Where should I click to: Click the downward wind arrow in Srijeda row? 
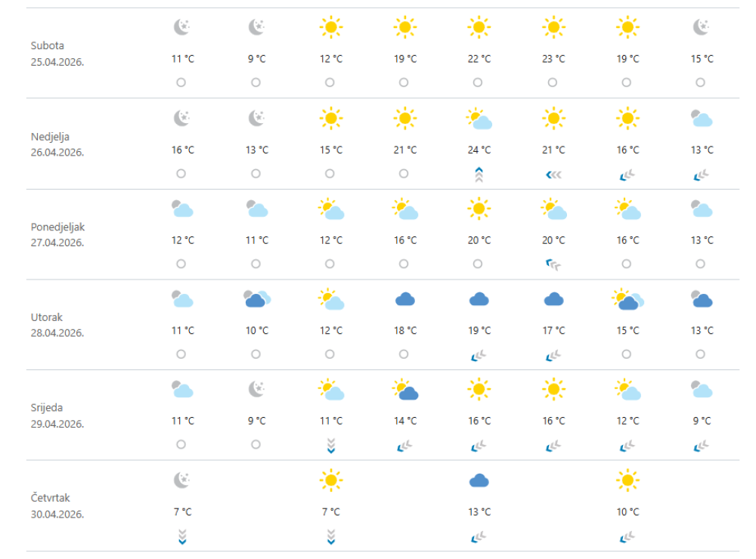click(330, 446)
